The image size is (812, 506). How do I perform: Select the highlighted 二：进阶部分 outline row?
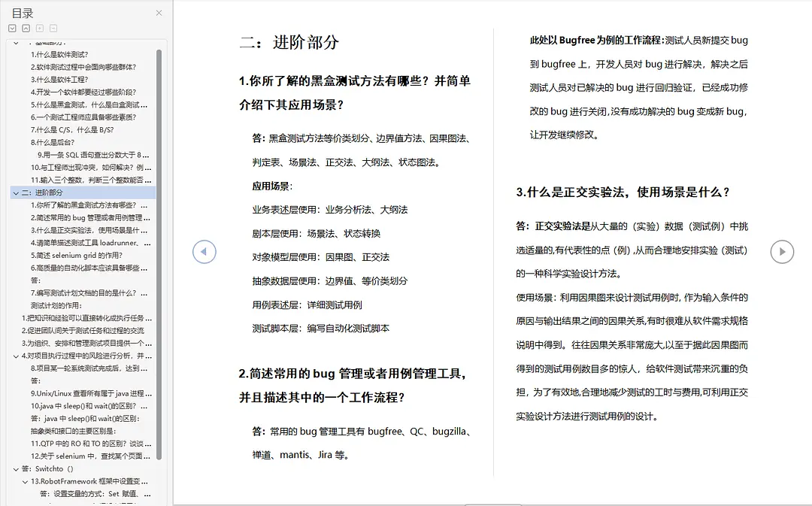(83, 192)
